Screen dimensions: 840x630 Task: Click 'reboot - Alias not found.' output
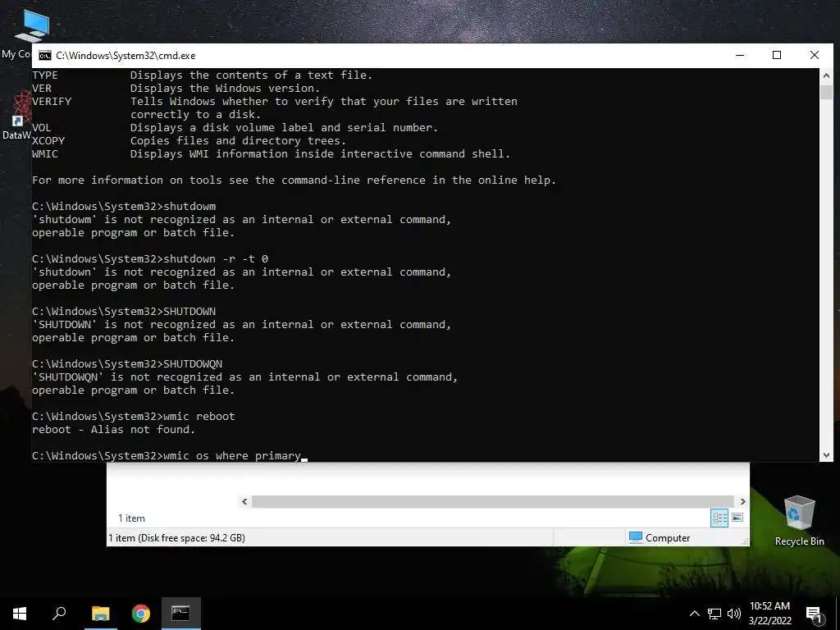pos(113,430)
